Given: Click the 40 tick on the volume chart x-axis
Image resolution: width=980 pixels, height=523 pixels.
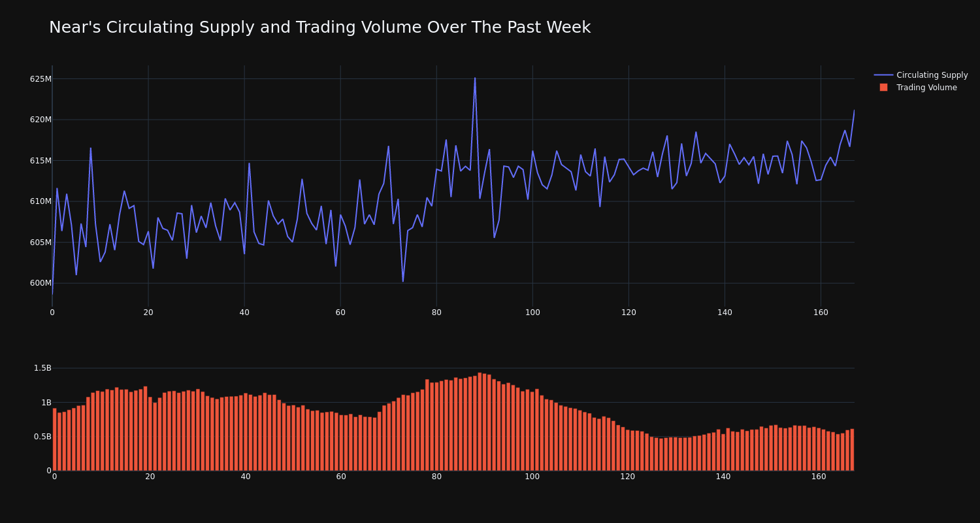Looking at the screenshot, I should point(246,477).
